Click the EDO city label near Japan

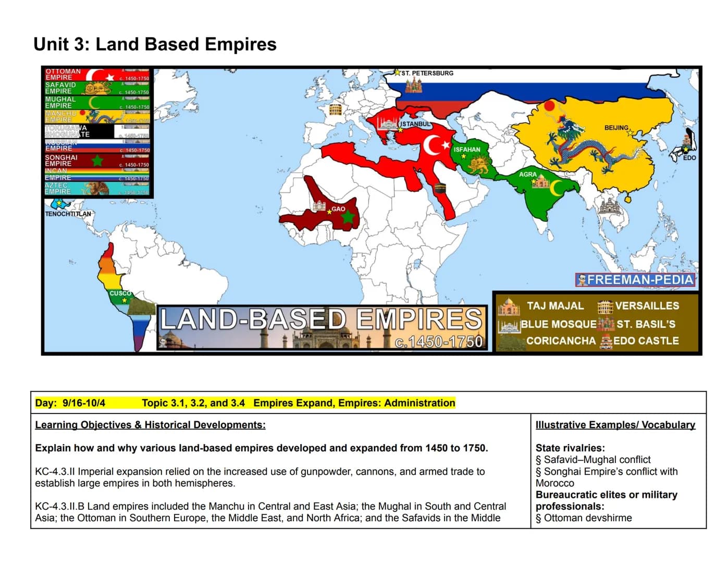(689, 158)
